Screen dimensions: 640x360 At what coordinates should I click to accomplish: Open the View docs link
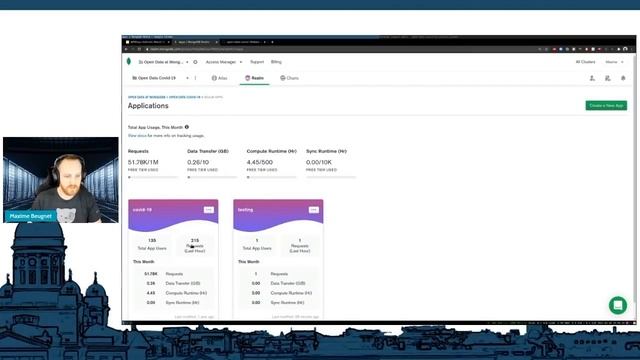(137, 136)
